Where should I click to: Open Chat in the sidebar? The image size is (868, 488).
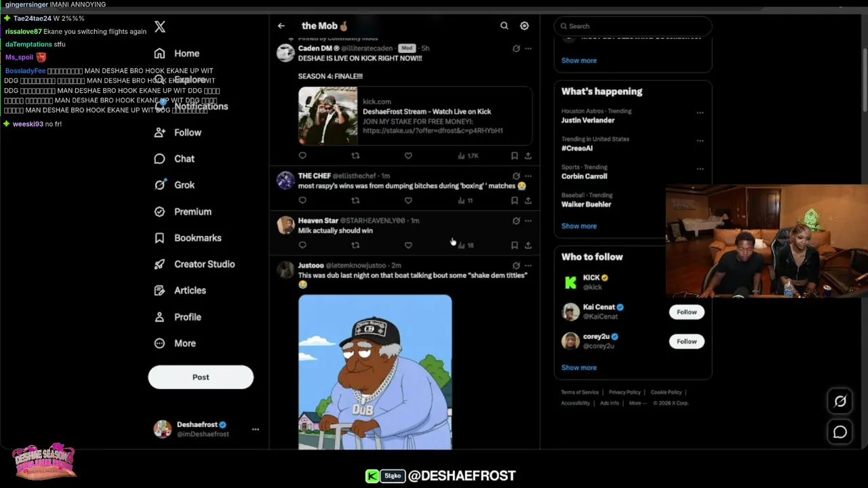174,159
